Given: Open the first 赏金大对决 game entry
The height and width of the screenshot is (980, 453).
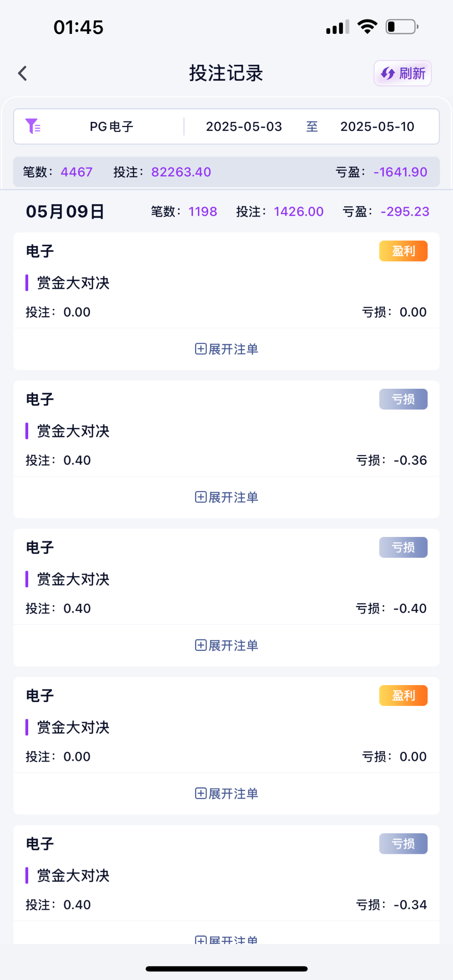Looking at the screenshot, I should point(73,283).
